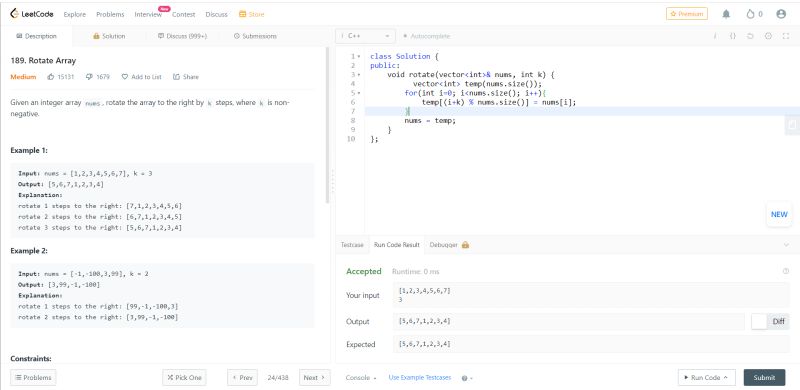Collapse the result panel with the chevron

point(786,245)
